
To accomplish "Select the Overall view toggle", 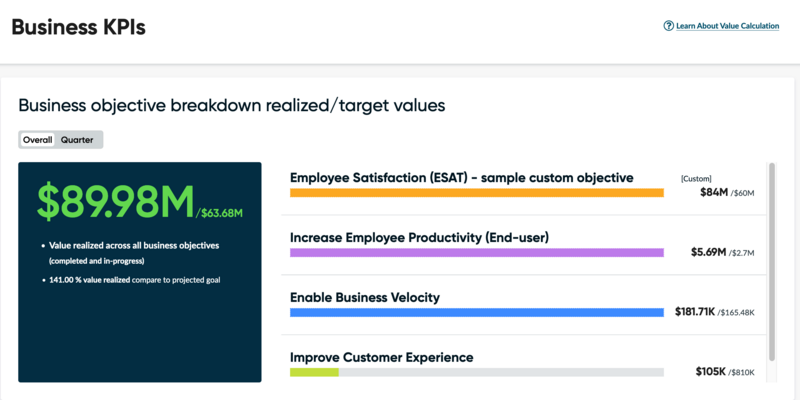I will (38, 140).
